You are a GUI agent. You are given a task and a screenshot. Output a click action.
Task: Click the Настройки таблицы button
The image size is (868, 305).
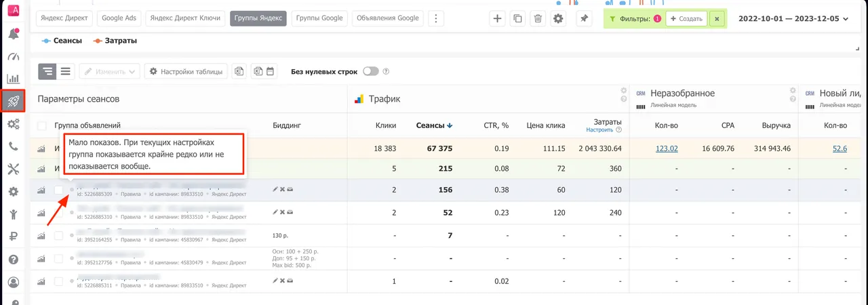[x=186, y=71]
